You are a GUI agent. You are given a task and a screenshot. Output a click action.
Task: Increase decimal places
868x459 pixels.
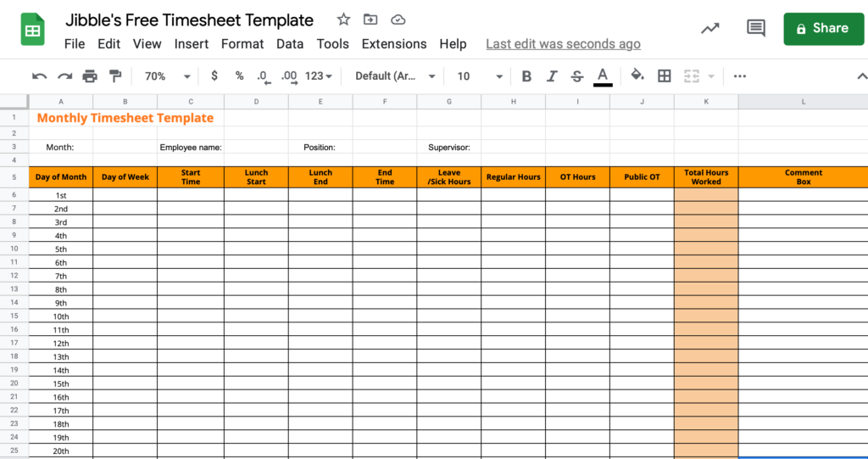click(290, 76)
